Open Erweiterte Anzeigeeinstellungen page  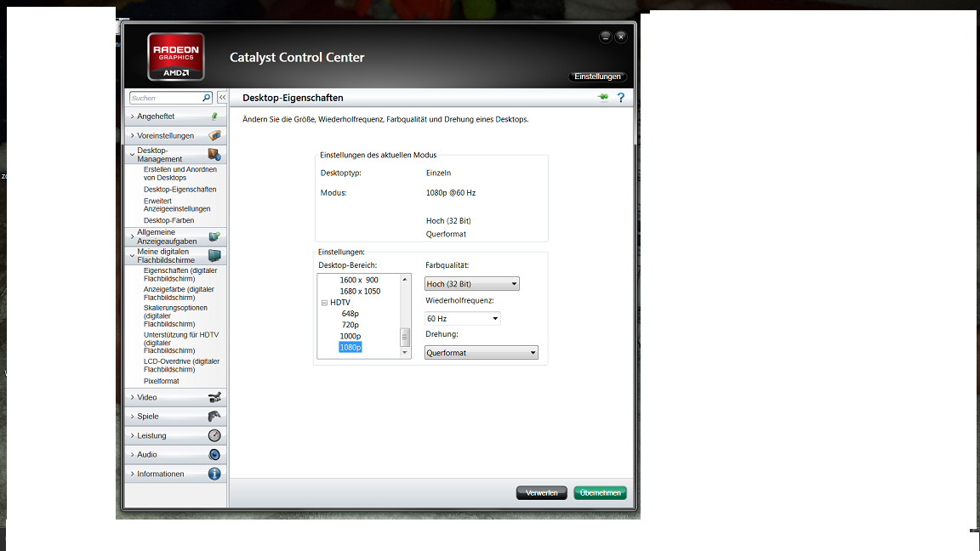[177, 205]
